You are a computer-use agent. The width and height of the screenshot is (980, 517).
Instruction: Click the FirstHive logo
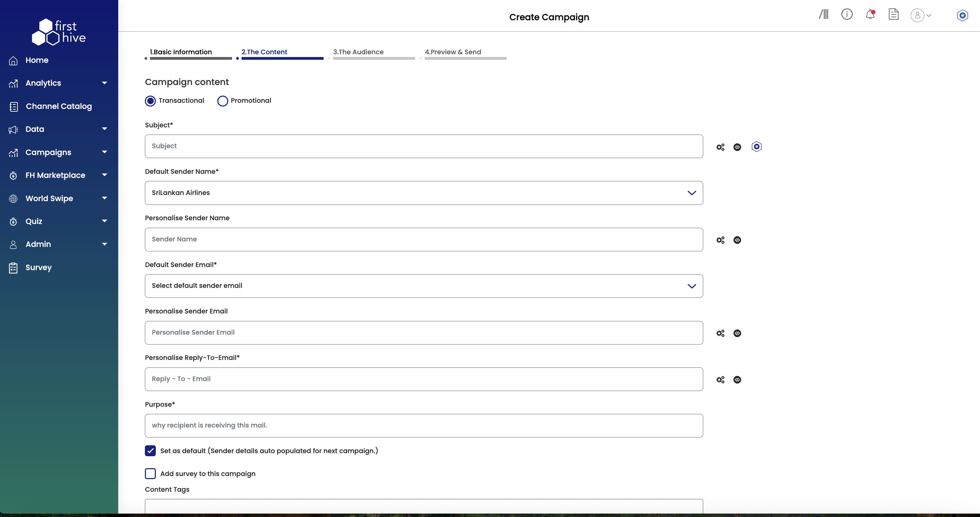pos(59,32)
